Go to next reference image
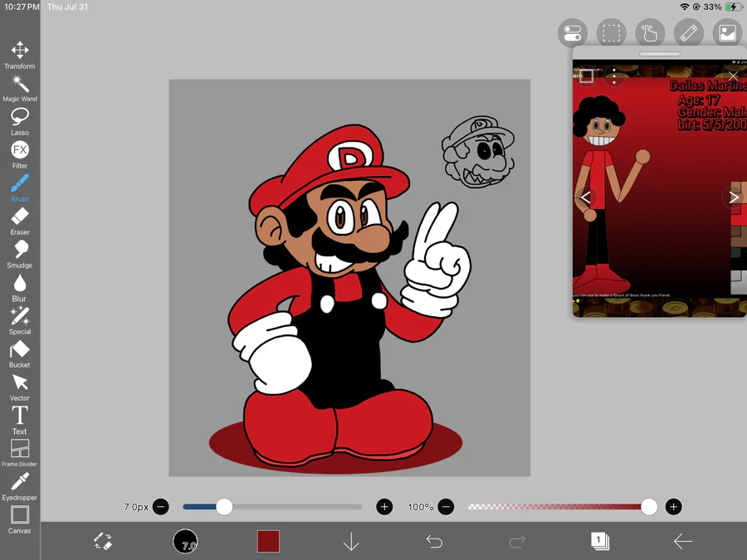Image resolution: width=747 pixels, height=560 pixels. 734,197
